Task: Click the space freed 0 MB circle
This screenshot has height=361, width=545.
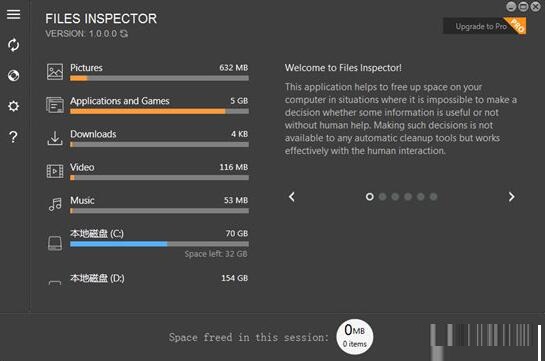Action: (x=355, y=337)
